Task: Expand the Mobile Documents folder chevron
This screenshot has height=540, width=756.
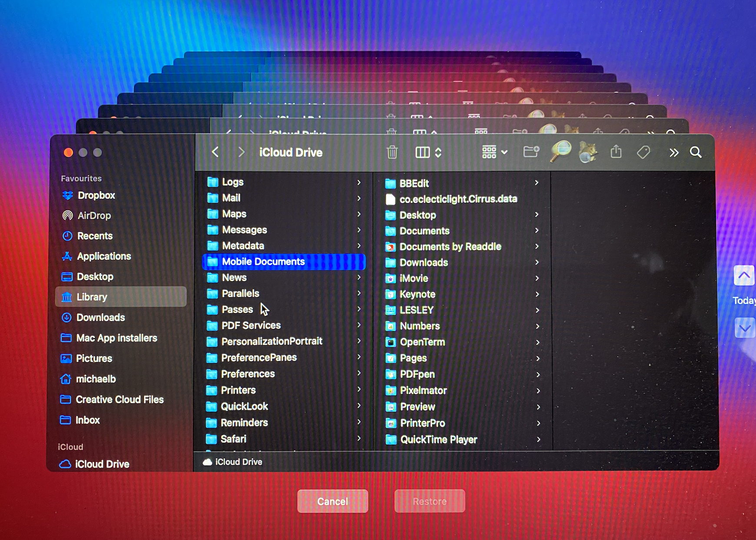Action: click(x=359, y=261)
